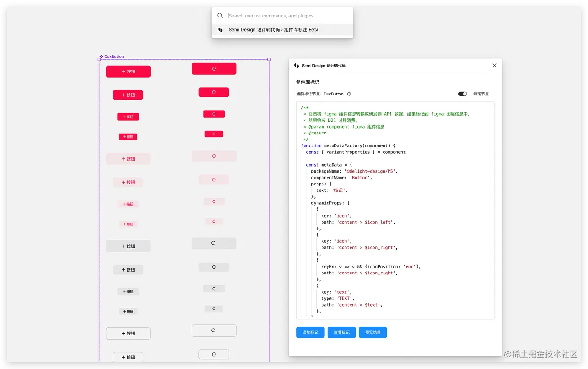Image resolution: width=588 pixels, height=369 pixels.
Task: Select the largest white outlined loading-spinner variant
Action: pos(214,330)
